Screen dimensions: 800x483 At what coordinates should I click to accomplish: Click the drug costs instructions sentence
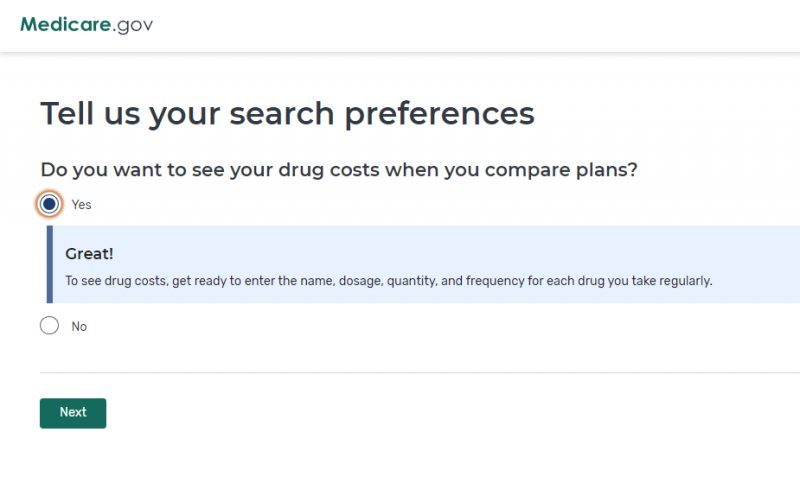click(x=389, y=281)
